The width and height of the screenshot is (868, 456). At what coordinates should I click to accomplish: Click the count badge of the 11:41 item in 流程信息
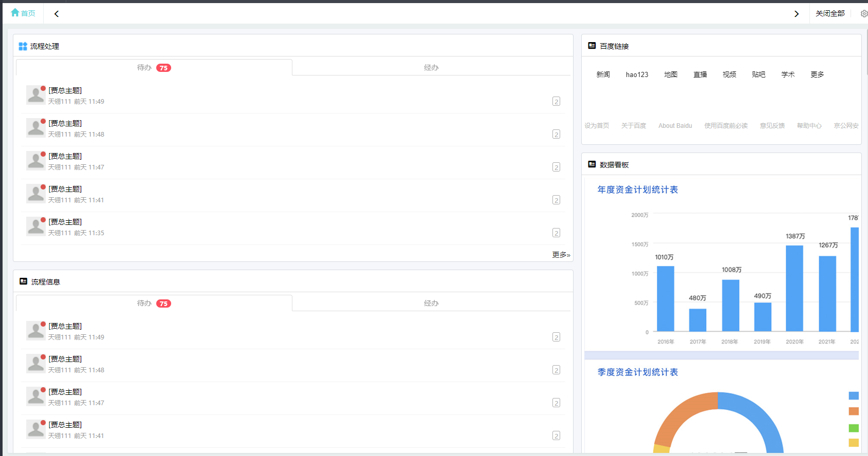556,435
